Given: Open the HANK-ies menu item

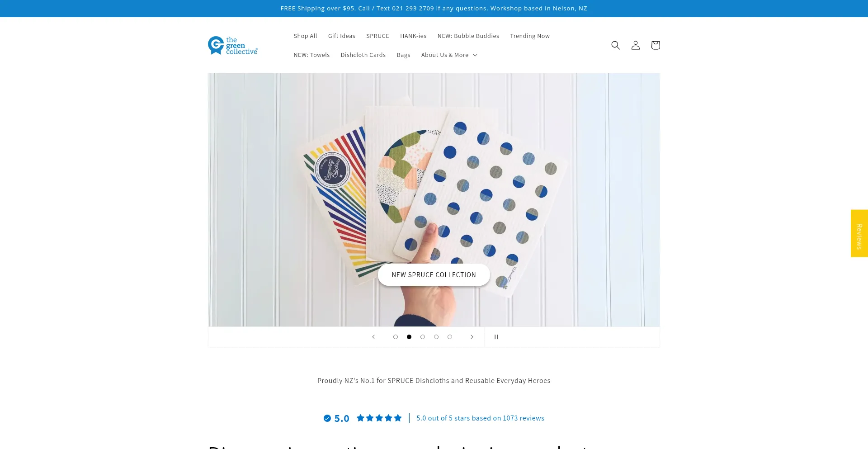Looking at the screenshot, I should [413, 36].
